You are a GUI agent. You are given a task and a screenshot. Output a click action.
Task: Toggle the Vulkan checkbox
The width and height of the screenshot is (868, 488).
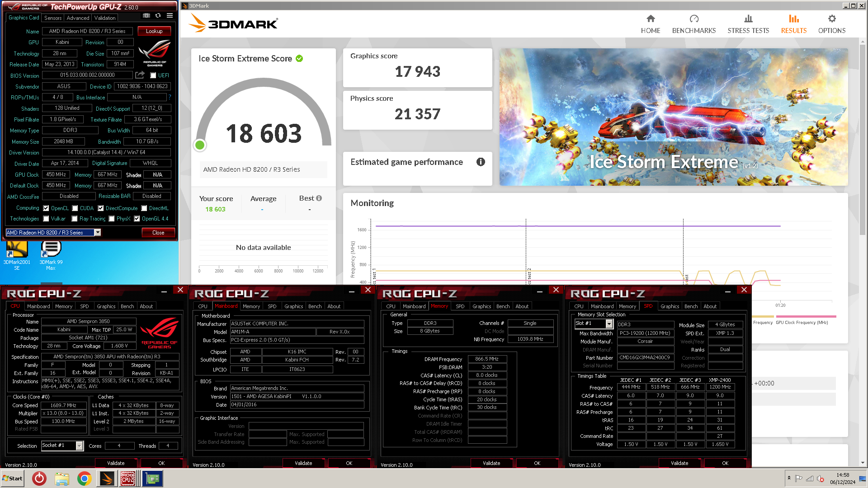[46, 219]
